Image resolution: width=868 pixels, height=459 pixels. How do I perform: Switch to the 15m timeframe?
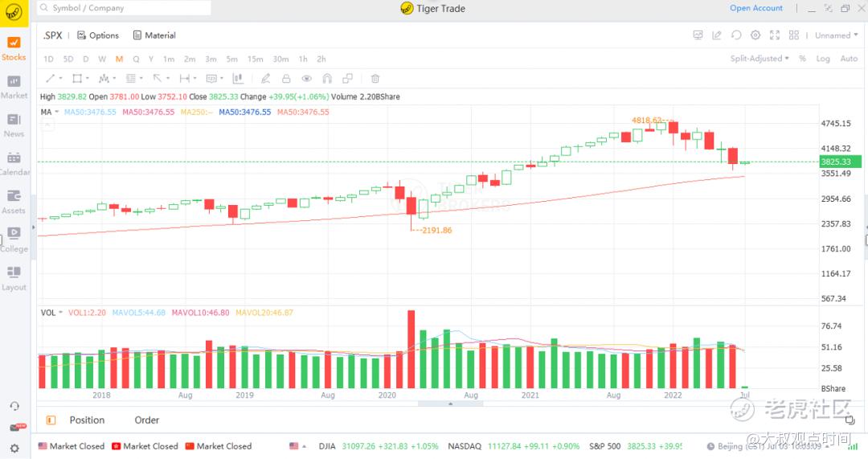(256, 59)
